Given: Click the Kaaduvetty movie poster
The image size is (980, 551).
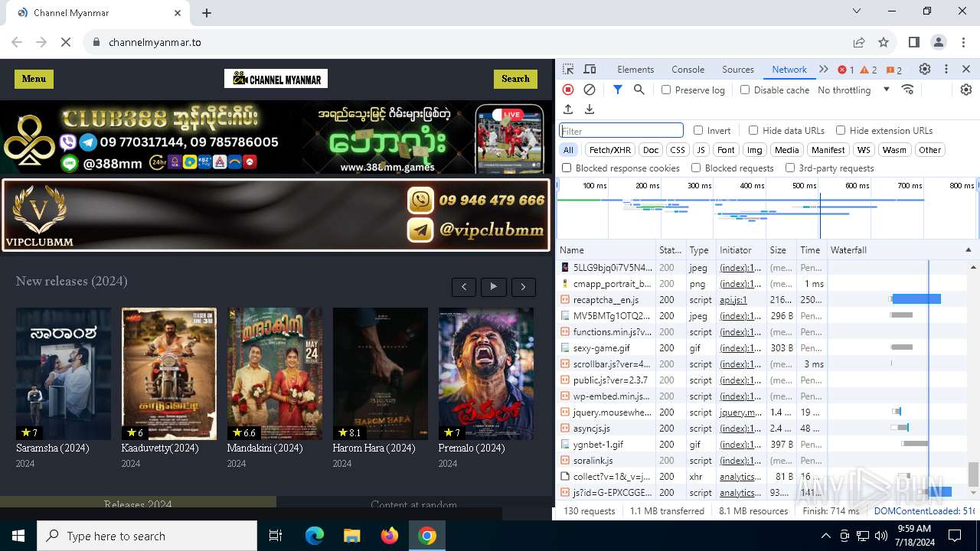Looking at the screenshot, I should [169, 373].
